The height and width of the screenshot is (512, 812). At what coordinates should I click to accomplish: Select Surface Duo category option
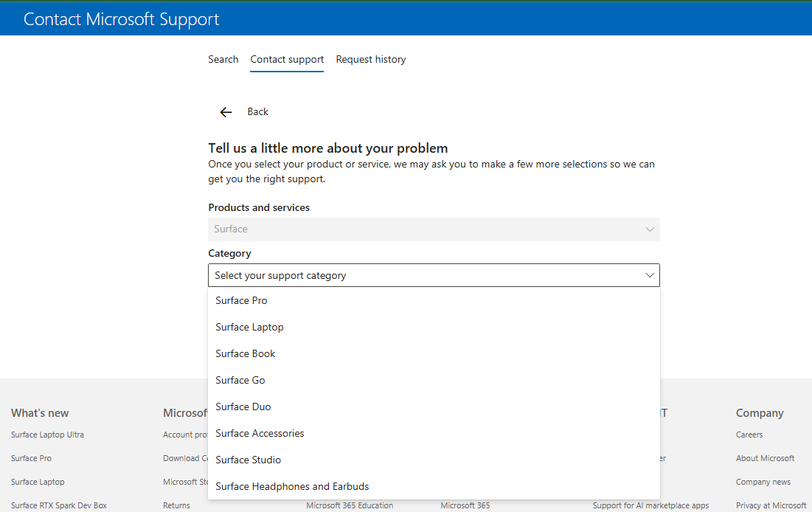[434, 407]
